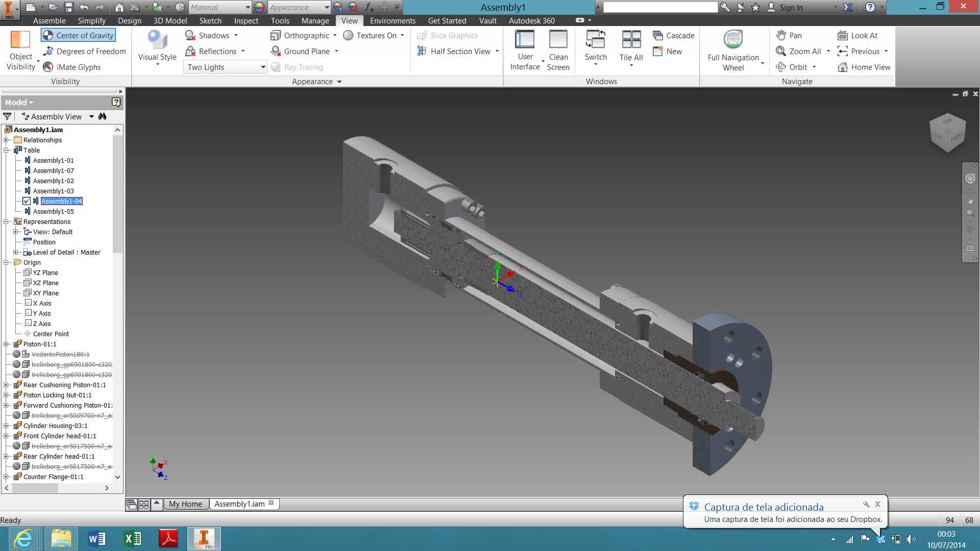Toggle the Assembly1-04 checkbox
Image resolution: width=980 pixels, height=551 pixels.
pyautogui.click(x=27, y=201)
